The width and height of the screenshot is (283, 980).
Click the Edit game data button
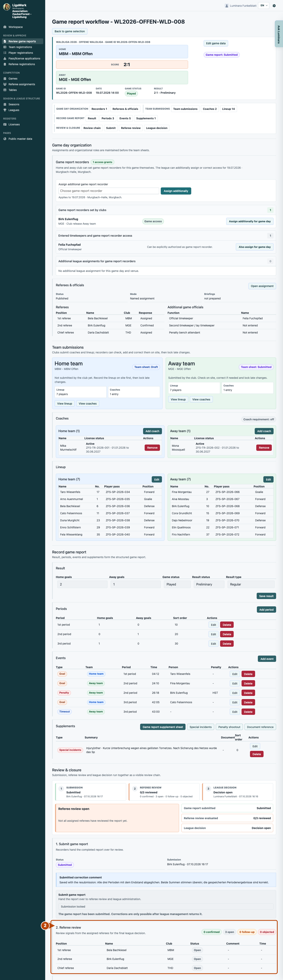click(216, 43)
